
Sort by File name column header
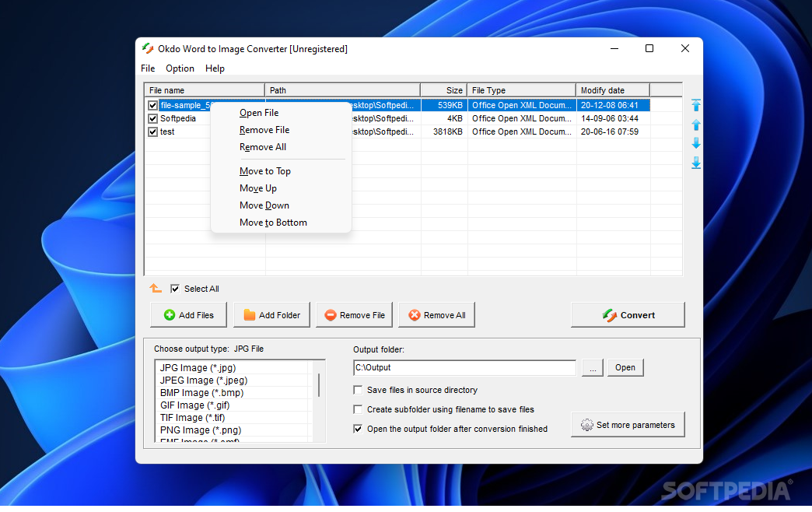click(205, 90)
